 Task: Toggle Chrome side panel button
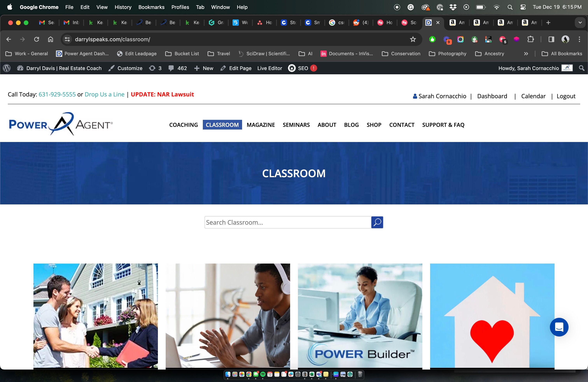coord(551,39)
